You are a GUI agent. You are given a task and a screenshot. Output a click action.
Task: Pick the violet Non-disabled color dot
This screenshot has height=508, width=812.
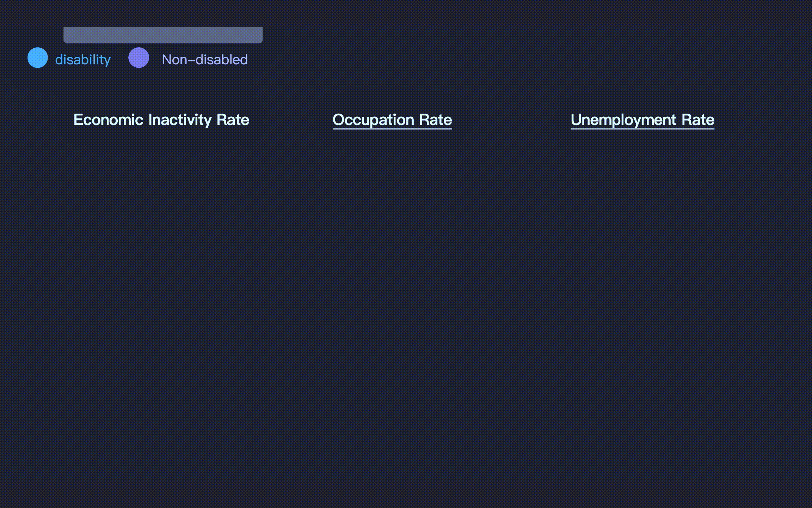(139, 58)
